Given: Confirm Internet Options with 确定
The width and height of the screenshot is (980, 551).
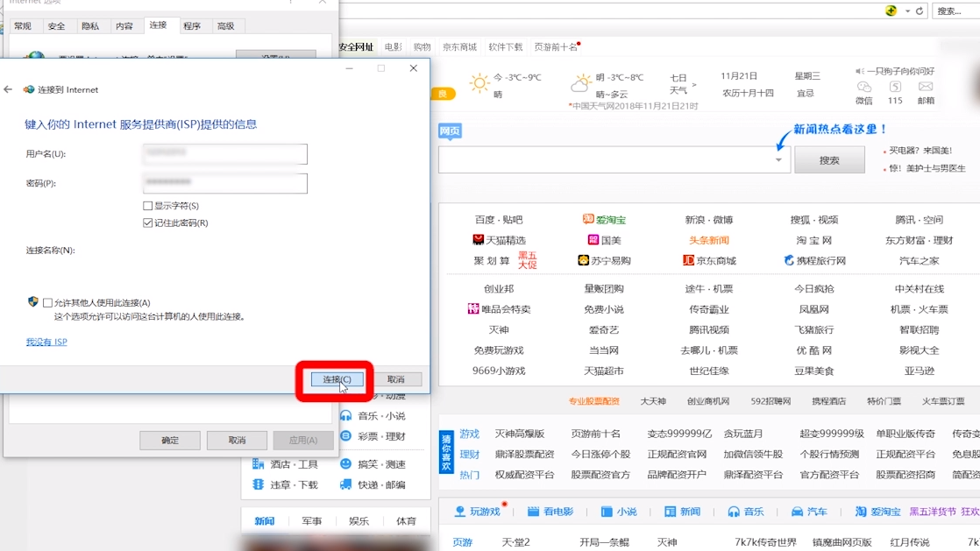Looking at the screenshot, I should click(170, 440).
